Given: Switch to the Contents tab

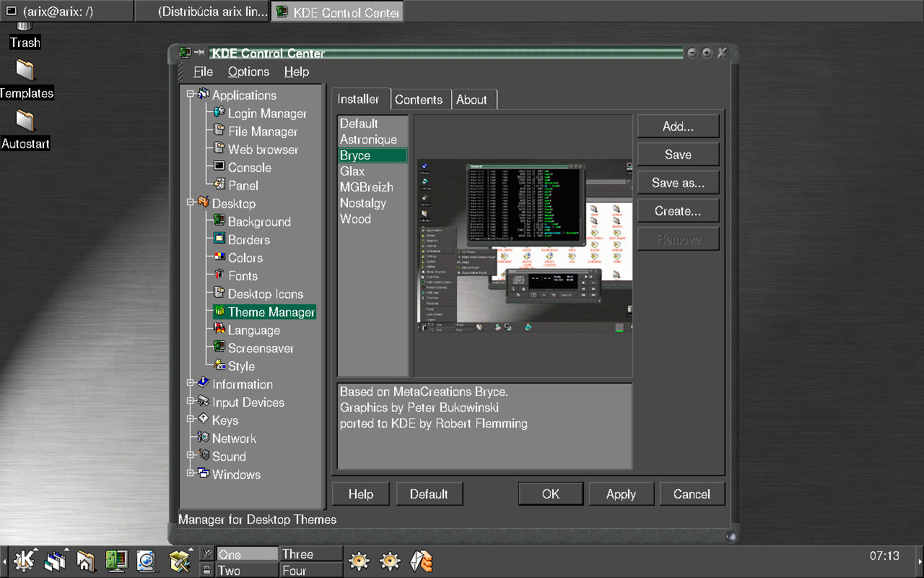Looking at the screenshot, I should [x=419, y=100].
